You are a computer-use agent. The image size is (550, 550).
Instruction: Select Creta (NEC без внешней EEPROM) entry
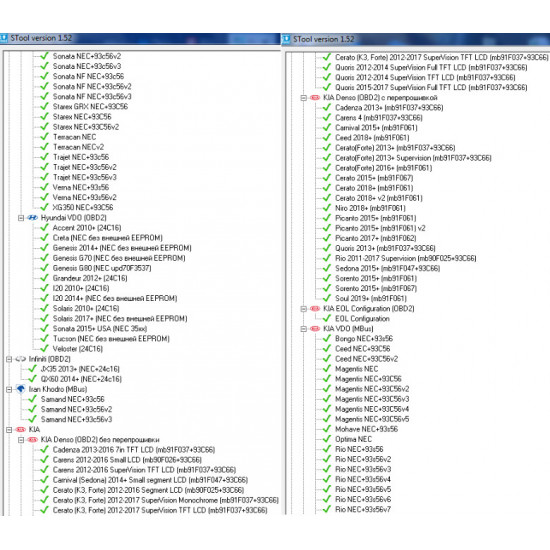point(107,237)
